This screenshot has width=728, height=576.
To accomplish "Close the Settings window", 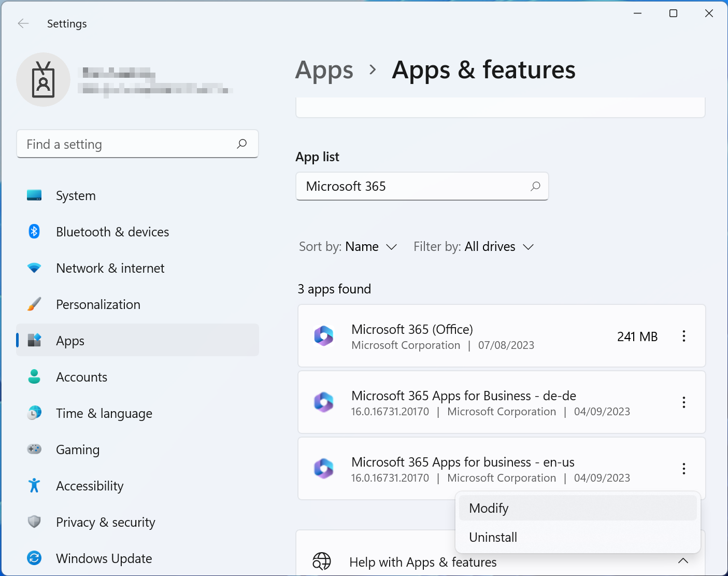I will point(709,13).
